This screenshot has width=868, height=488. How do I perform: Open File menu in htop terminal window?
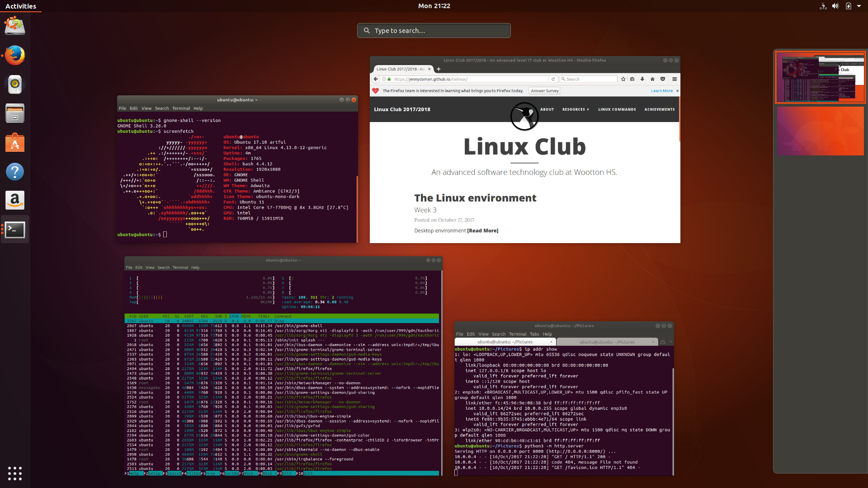[129, 267]
